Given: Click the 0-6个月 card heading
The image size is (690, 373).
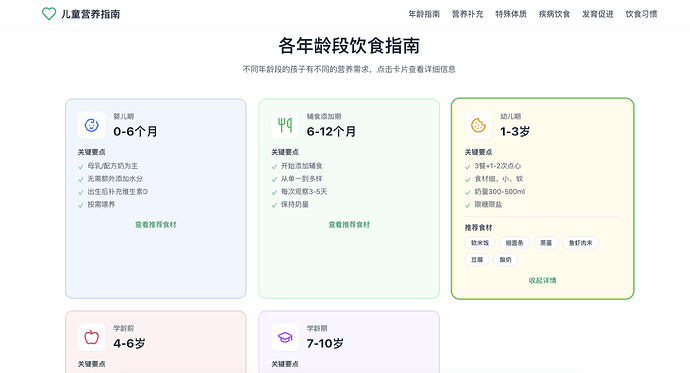Looking at the screenshot, I should 135,132.
